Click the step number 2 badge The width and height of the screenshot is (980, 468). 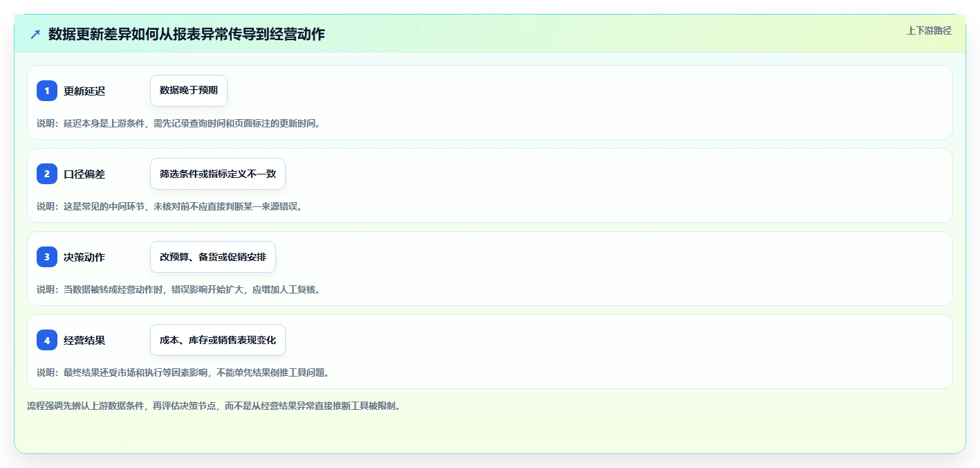[47, 174]
